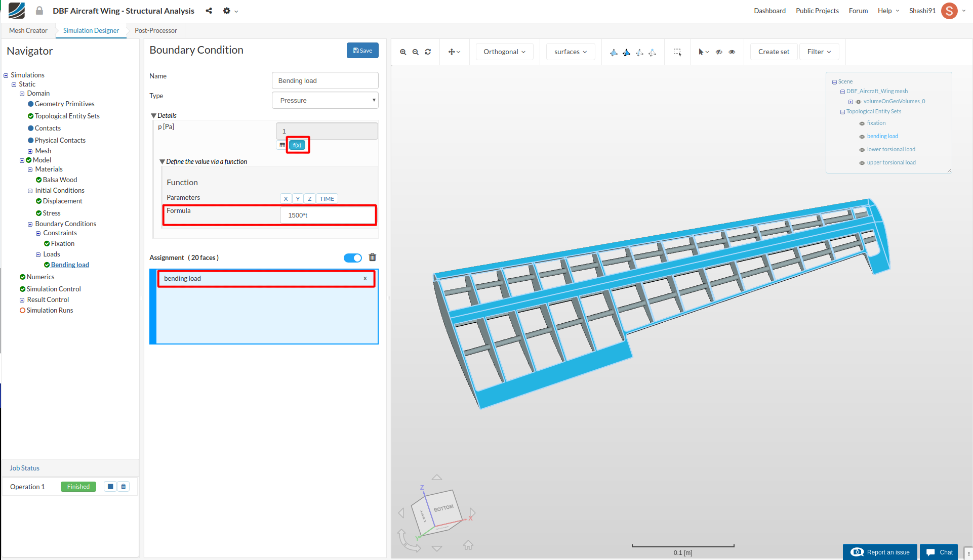Open the Mesh Creator tab

pyautogui.click(x=28, y=30)
